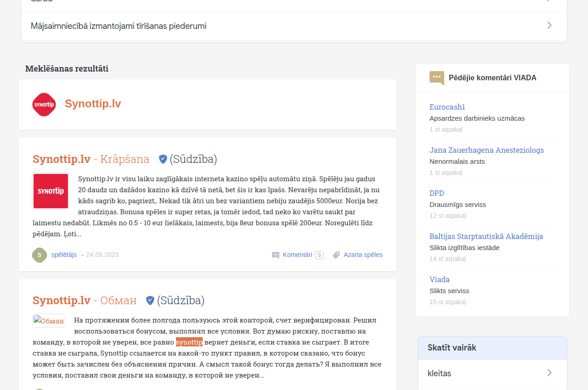Open the Synottip.lv - Обман complaint title
The image size is (588, 390).
(85, 300)
